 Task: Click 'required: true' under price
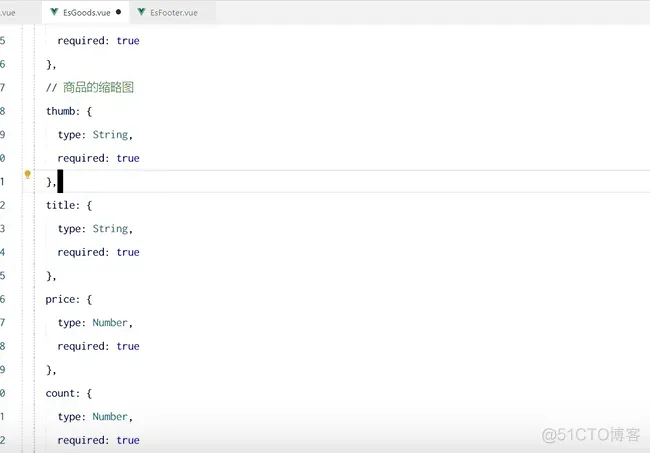(98, 346)
